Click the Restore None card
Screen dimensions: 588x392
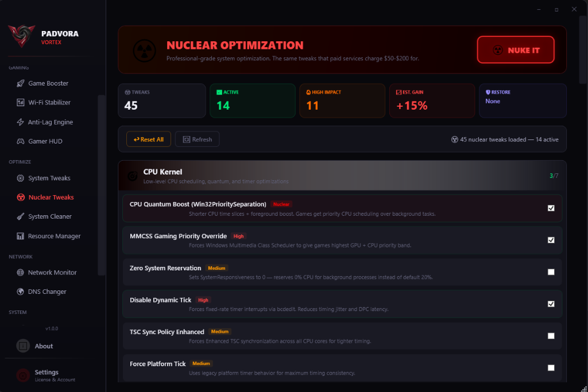coord(523,101)
